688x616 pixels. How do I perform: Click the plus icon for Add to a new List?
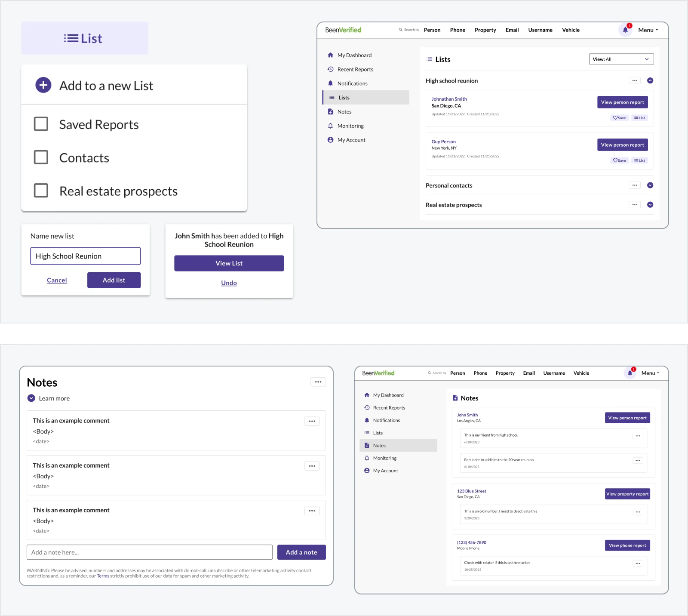pyautogui.click(x=43, y=85)
